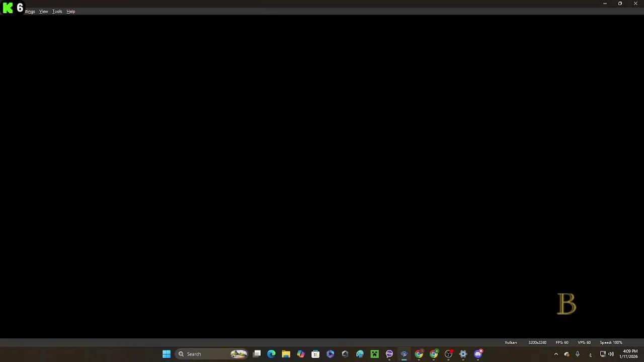Launch Minecraft from the taskbar
The image size is (644, 362).
click(x=374, y=354)
